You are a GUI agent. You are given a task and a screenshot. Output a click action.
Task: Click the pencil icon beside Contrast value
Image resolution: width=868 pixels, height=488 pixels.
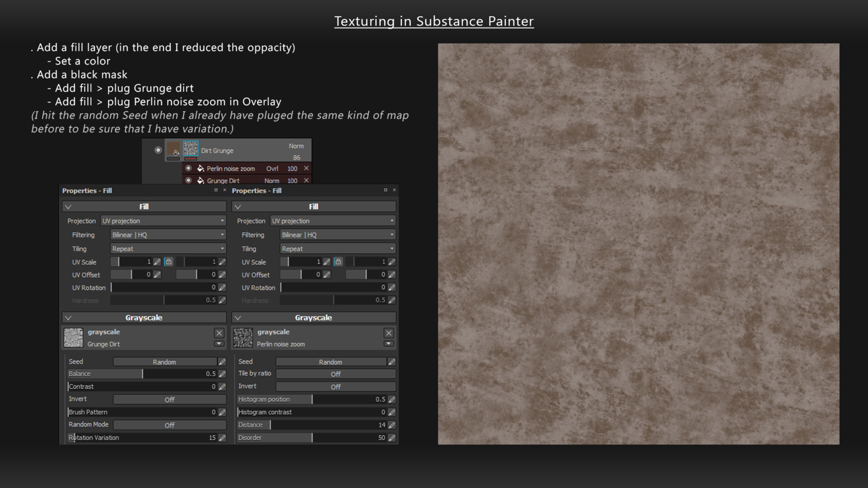(x=222, y=387)
